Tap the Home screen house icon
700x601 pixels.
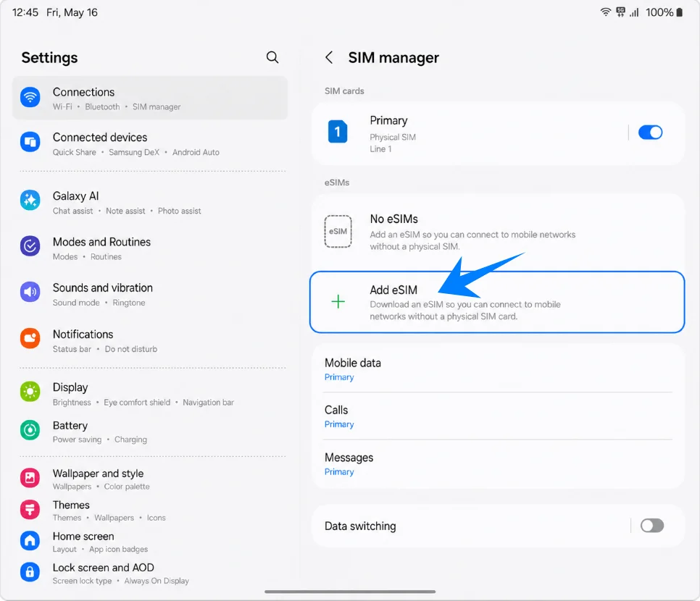[30, 540]
